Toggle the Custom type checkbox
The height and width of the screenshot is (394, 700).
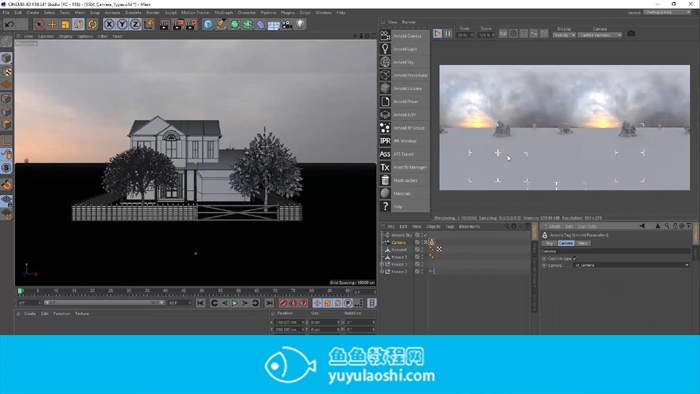pos(575,258)
